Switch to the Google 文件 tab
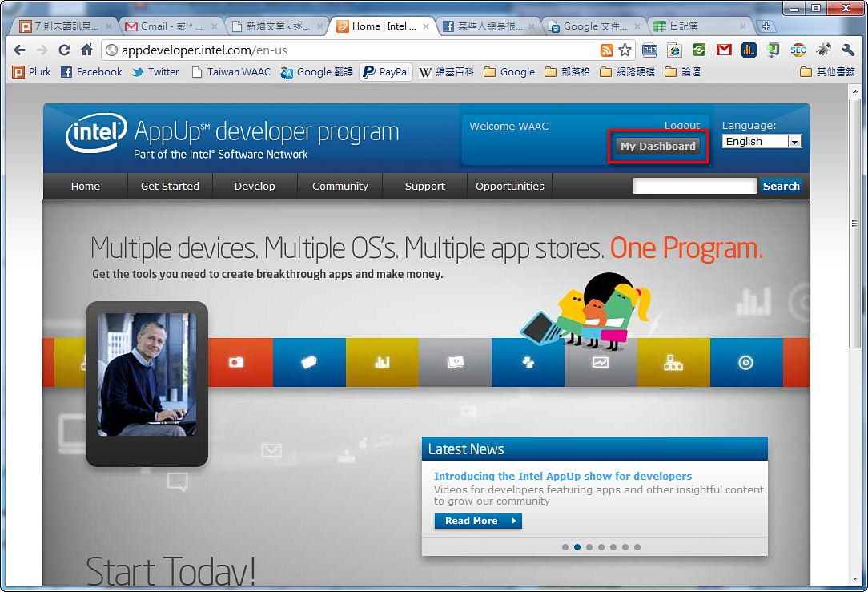Viewport: 868px width, 592px height. coord(594,26)
